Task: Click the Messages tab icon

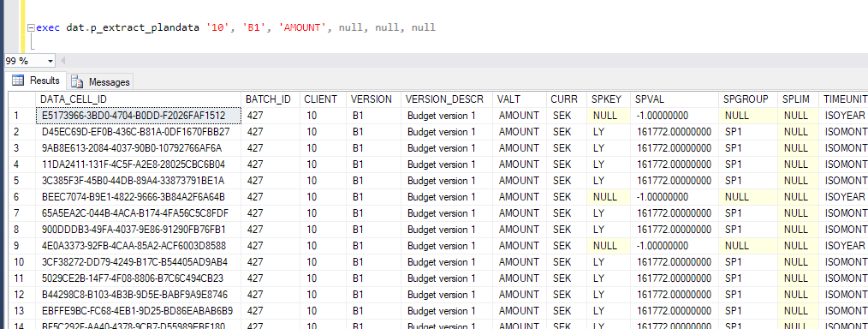Action: point(78,82)
